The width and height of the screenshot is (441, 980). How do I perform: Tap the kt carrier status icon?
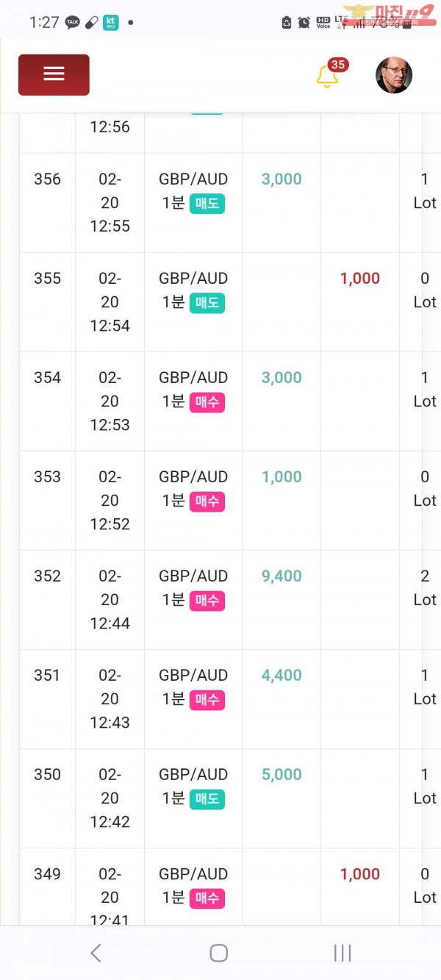tap(110, 22)
